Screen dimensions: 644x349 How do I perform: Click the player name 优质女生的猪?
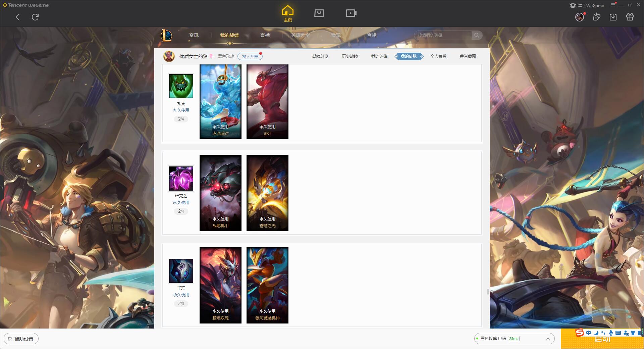[194, 56]
